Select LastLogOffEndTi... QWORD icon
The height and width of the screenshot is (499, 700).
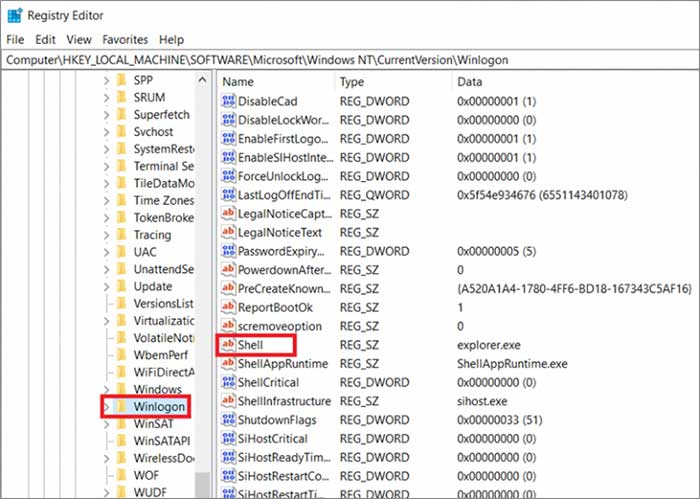228,195
